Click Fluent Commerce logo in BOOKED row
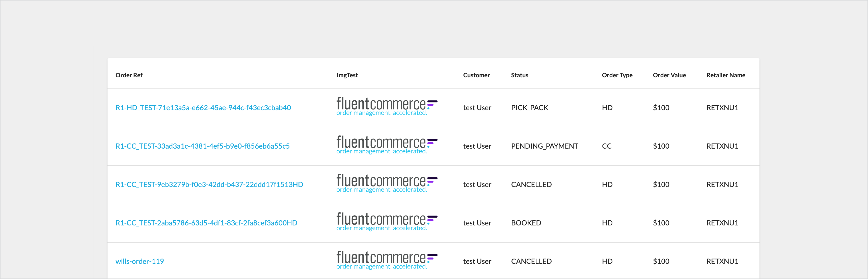Image resolution: width=868 pixels, height=279 pixels. [x=387, y=222]
